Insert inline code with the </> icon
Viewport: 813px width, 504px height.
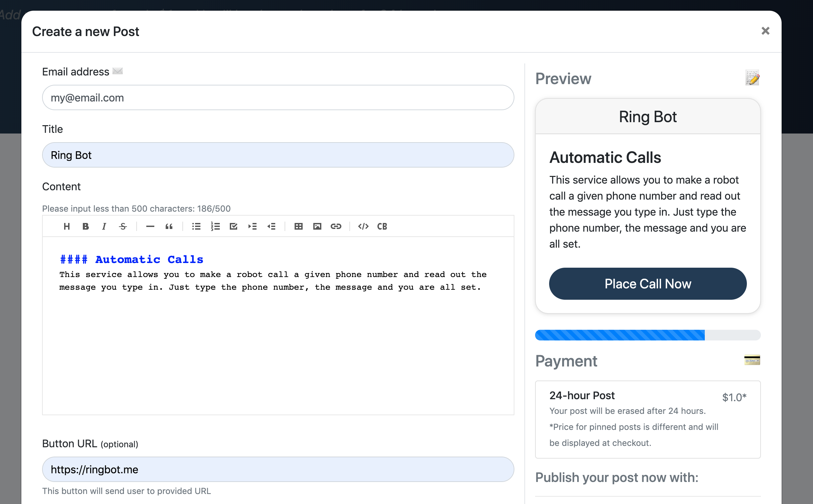coord(363,226)
